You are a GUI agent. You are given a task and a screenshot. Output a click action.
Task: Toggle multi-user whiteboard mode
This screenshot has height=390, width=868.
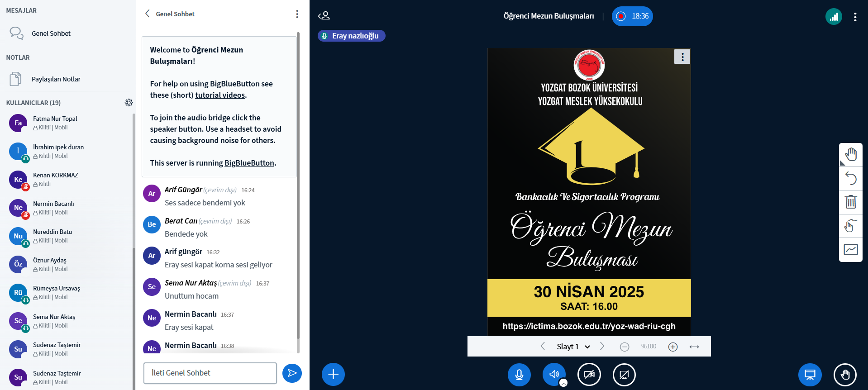pyautogui.click(x=851, y=249)
